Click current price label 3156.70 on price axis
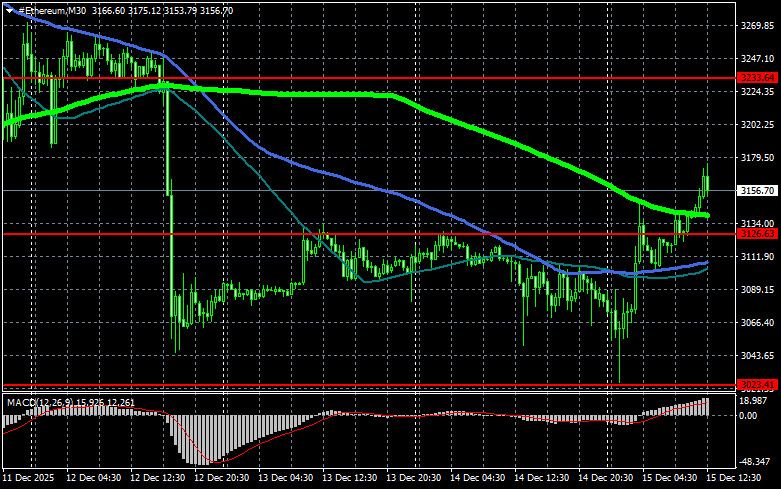 (x=757, y=191)
